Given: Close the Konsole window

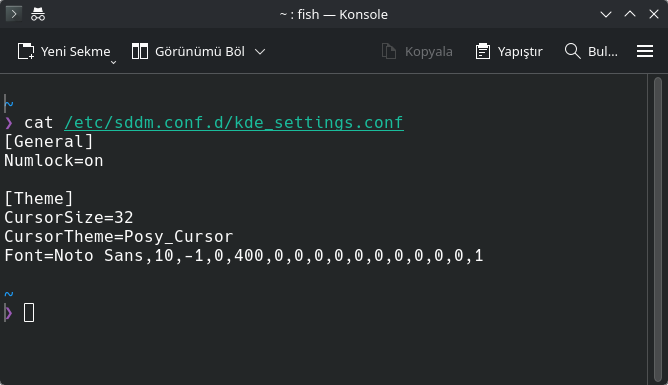Looking at the screenshot, I should click(654, 14).
